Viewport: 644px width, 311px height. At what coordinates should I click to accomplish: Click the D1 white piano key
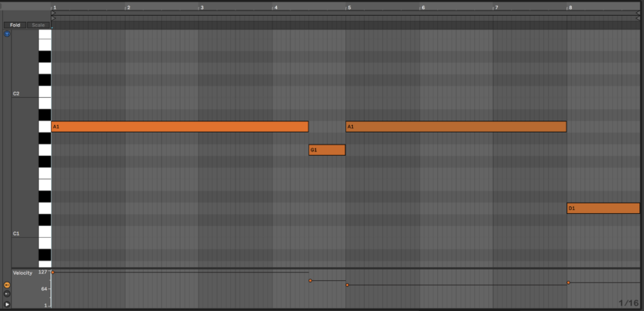[45, 209]
